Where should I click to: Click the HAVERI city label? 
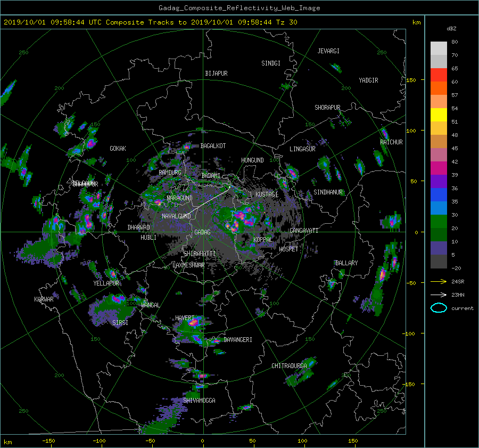click(185, 318)
